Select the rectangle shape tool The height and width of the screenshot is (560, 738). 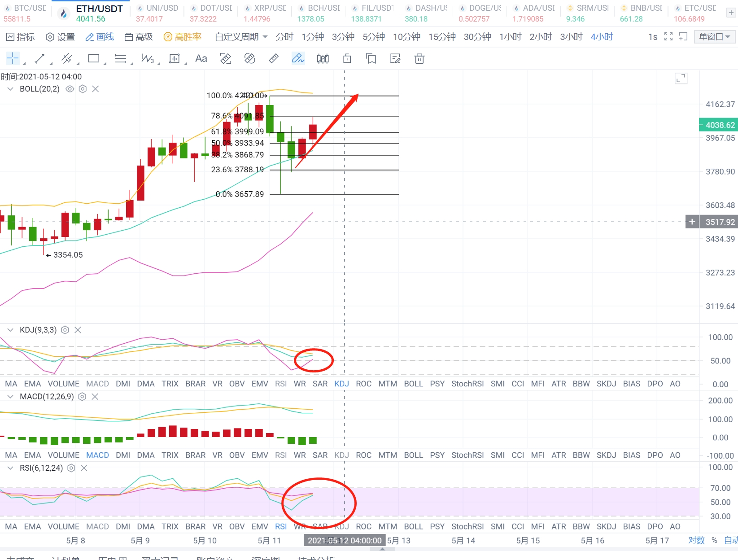(94, 58)
